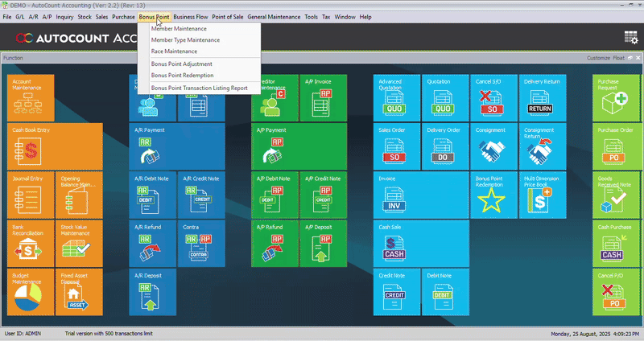Click the Customize link in Function panel
Viewport: 644px width, 341px height.
[598, 59]
